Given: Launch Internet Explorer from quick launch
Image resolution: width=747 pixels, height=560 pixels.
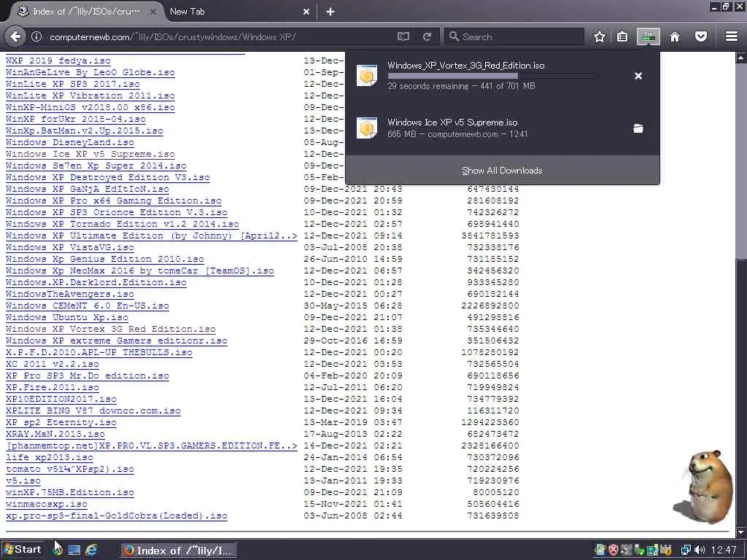Looking at the screenshot, I should click(x=91, y=550).
